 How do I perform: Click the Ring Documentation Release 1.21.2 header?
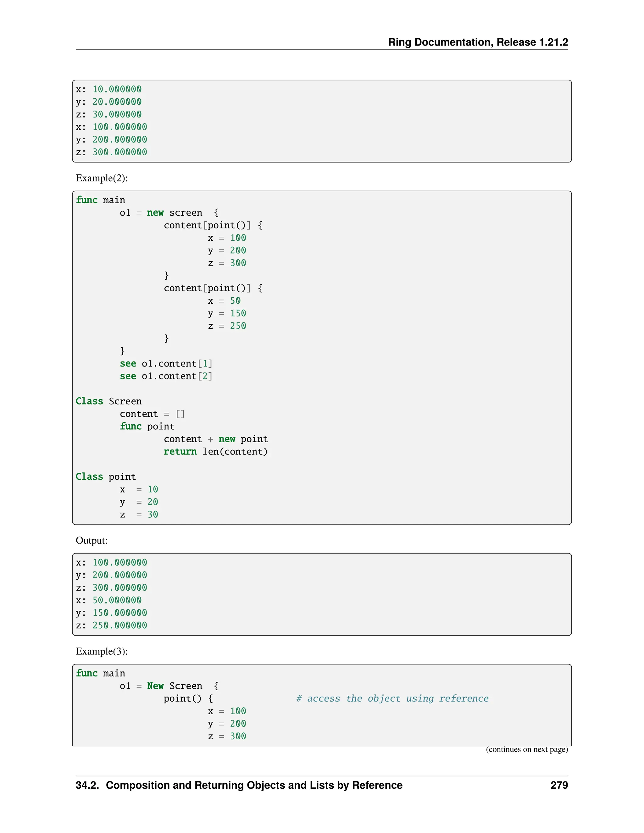point(478,42)
